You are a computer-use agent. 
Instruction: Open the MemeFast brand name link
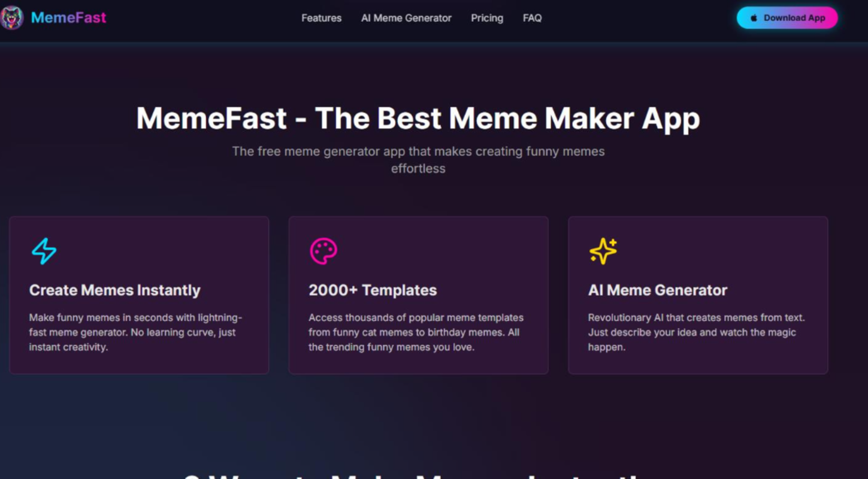68,18
